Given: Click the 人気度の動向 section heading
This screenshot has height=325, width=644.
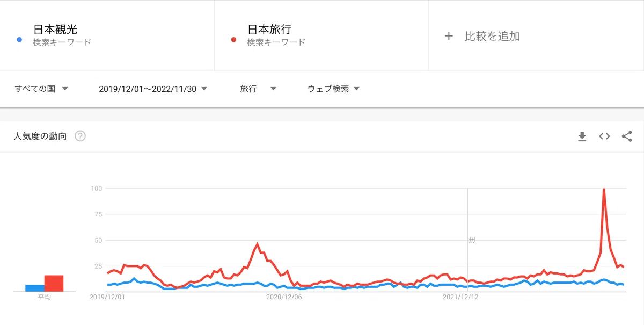Looking at the screenshot, I should coord(40,136).
